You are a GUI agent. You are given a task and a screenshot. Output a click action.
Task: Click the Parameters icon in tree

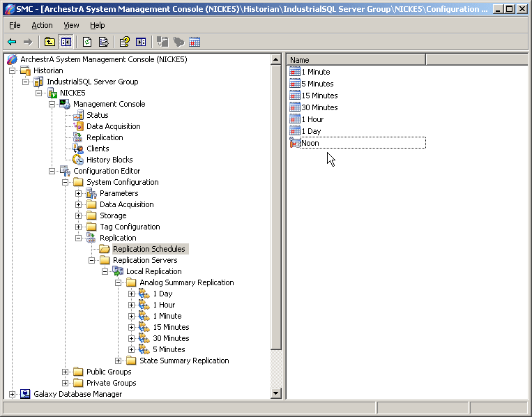click(x=91, y=193)
